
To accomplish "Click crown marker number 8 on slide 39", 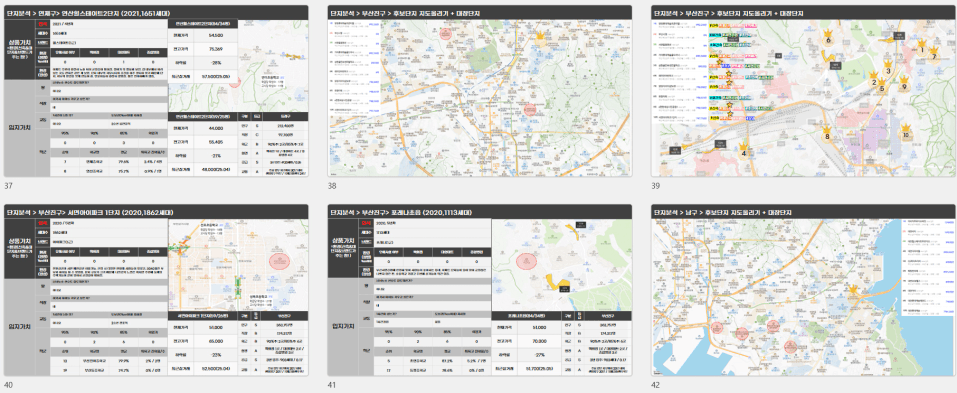I will [x=827, y=133].
